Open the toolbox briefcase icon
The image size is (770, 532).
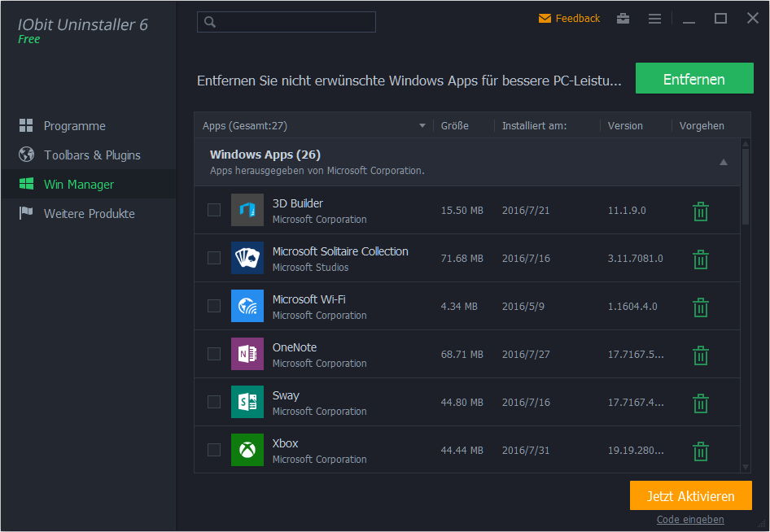[x=623, y=19]
